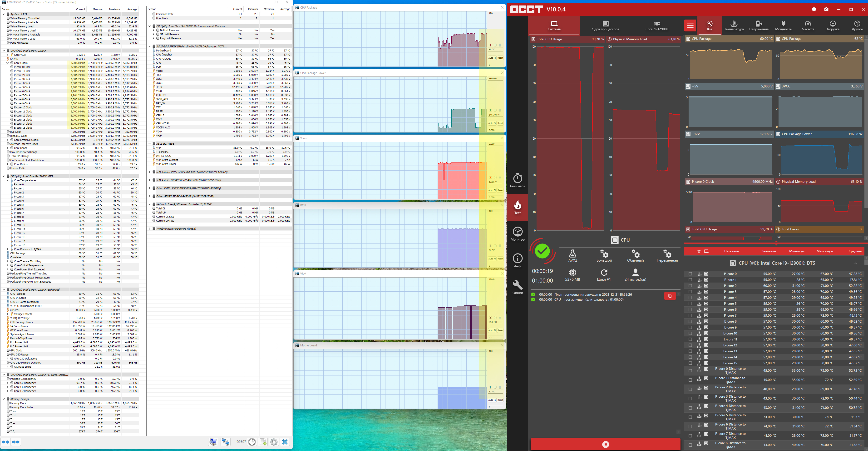
Task: Click the HWiNFO settings gear icon
Action: pyautogui.click(x=274, y=442)
